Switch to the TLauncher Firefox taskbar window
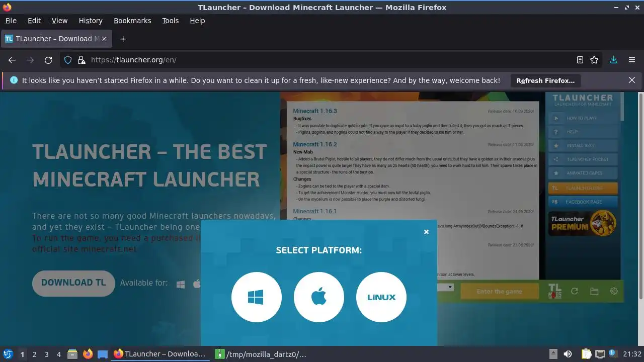 pyautogui.click(x=160, y=354)
